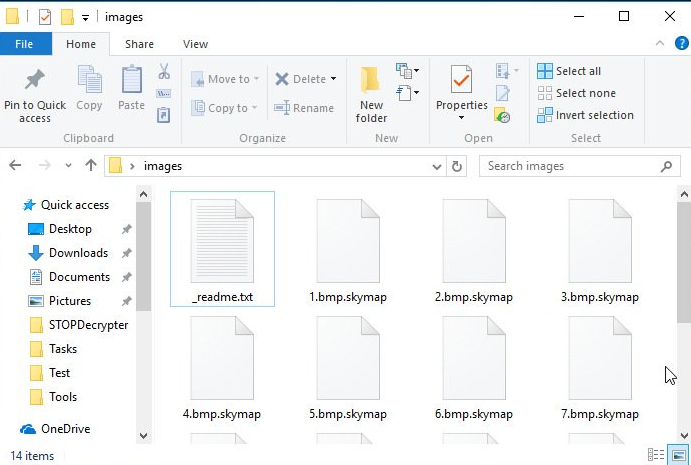Screen dimensions: 691x465
Task: Refresh the images folder view
Action: click(x=458, y=166)
